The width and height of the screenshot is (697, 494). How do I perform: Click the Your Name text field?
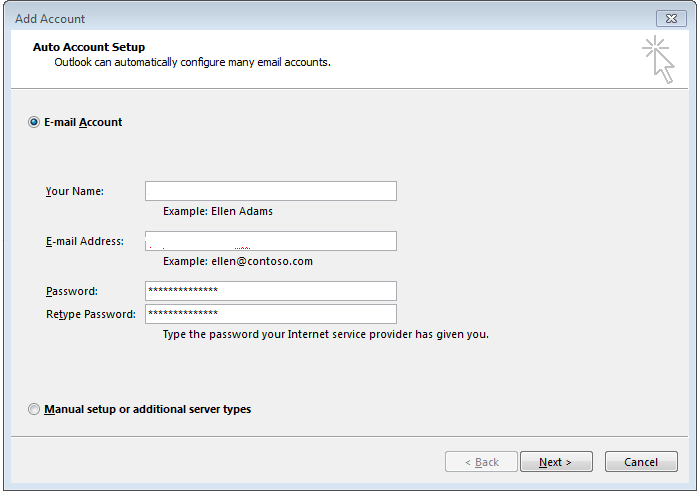(x=270, y=191)
